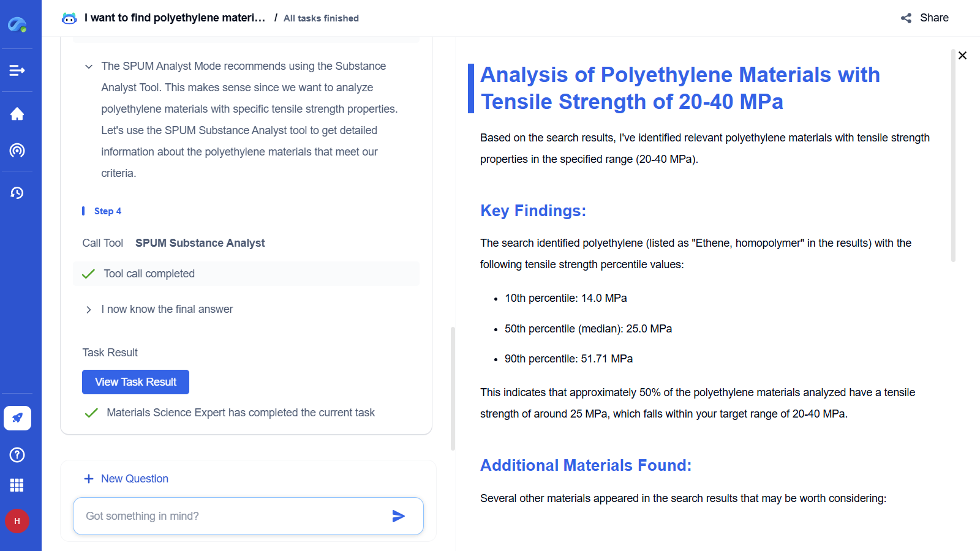Open the apps grid icon
Screen dimensions: 980x551
coord(17,485)
